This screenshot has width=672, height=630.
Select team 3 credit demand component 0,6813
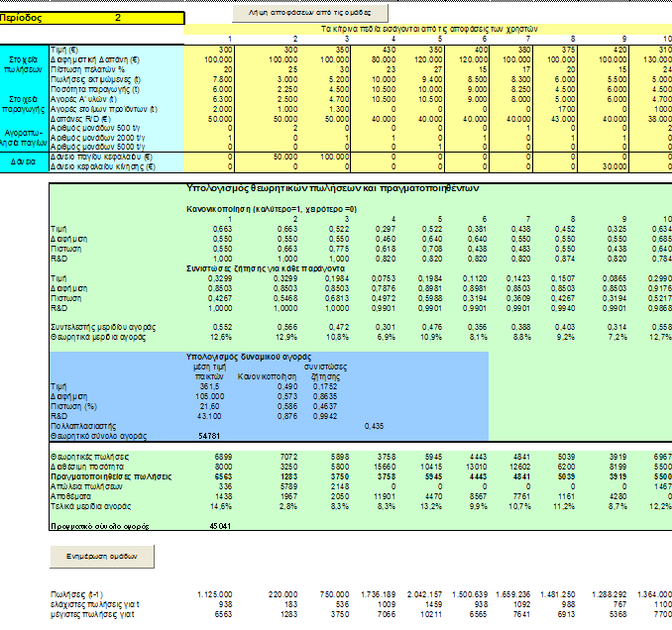click(337, 298)
